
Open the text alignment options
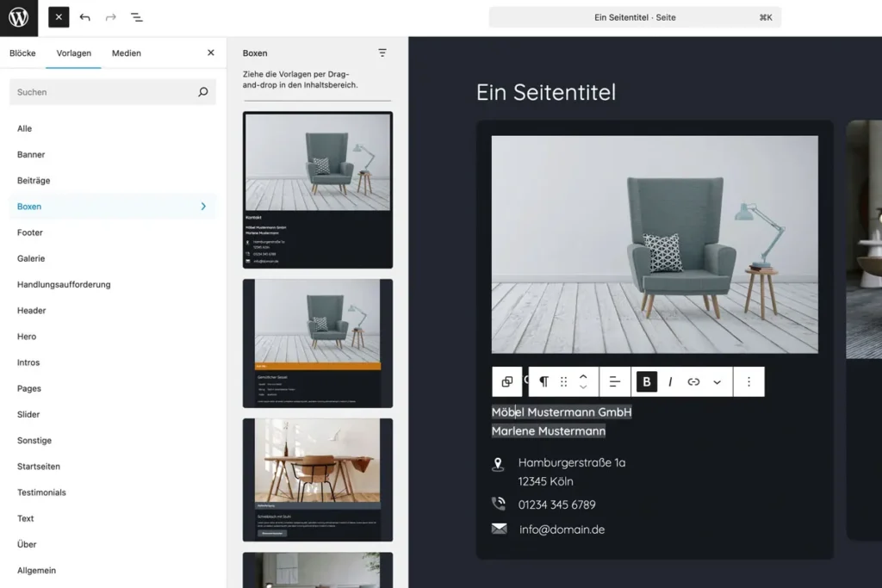615,382
